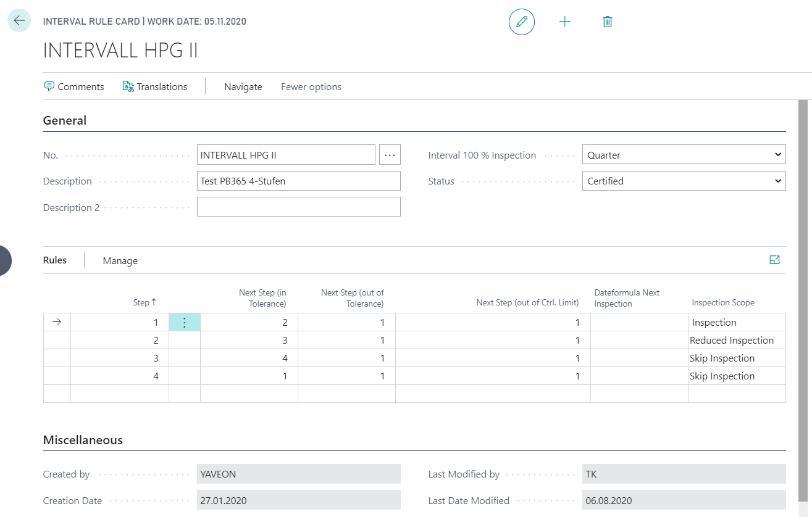Open the Manage menu in Rules

pos(120,261)
